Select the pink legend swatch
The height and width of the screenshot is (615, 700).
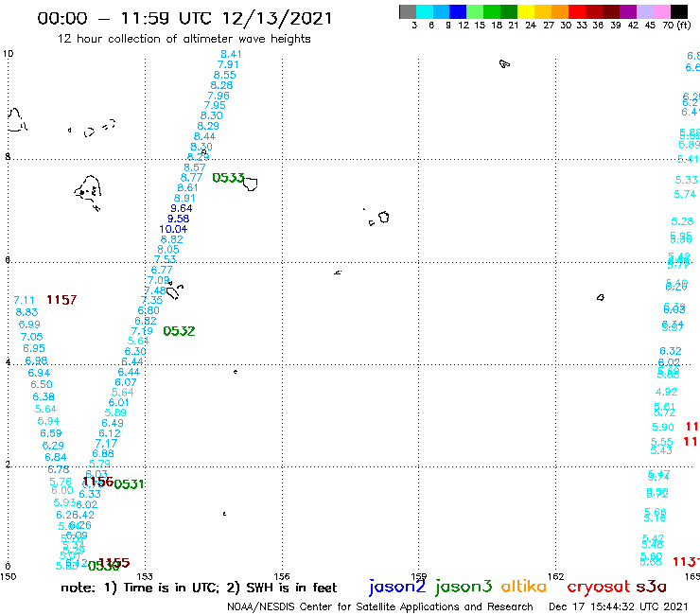[x=662, y=11]
